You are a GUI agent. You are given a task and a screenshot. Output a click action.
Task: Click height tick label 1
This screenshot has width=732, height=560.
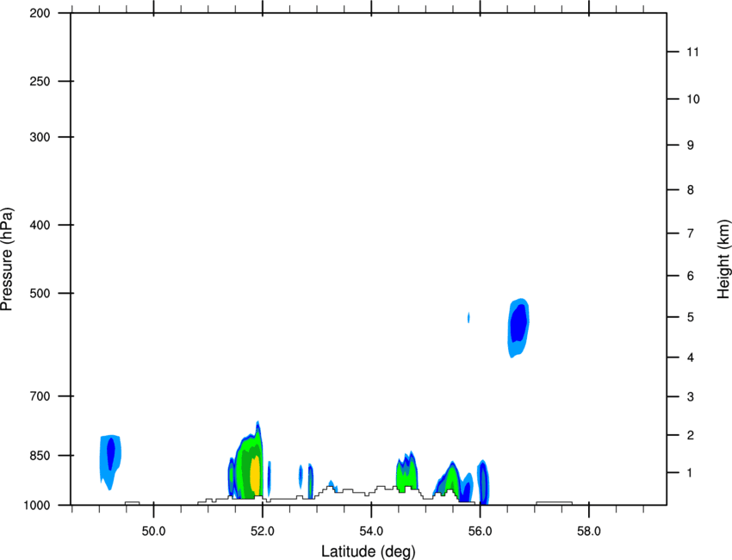(x=690, y=473)
